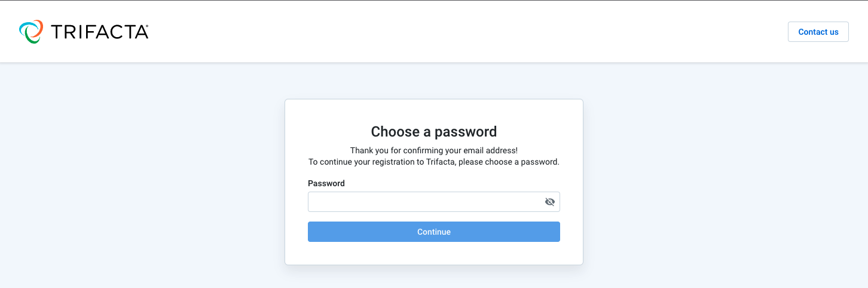Click the email confirmation thank-you message

tap(433, 150)
